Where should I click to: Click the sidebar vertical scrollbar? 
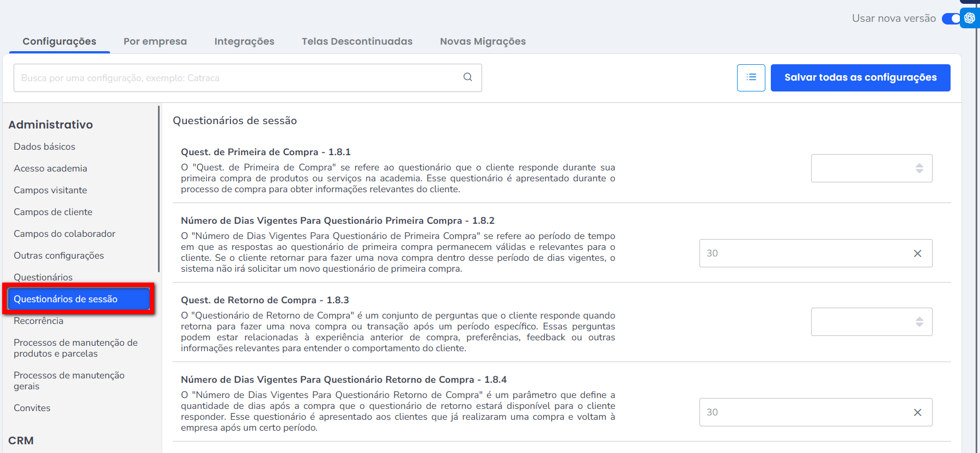[159, 191]
